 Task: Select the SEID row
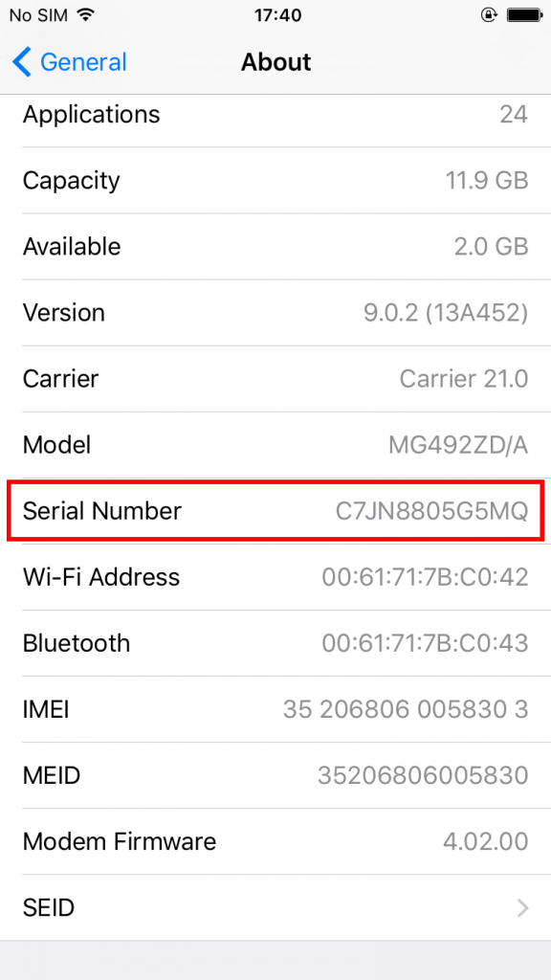tap(275, 907)
